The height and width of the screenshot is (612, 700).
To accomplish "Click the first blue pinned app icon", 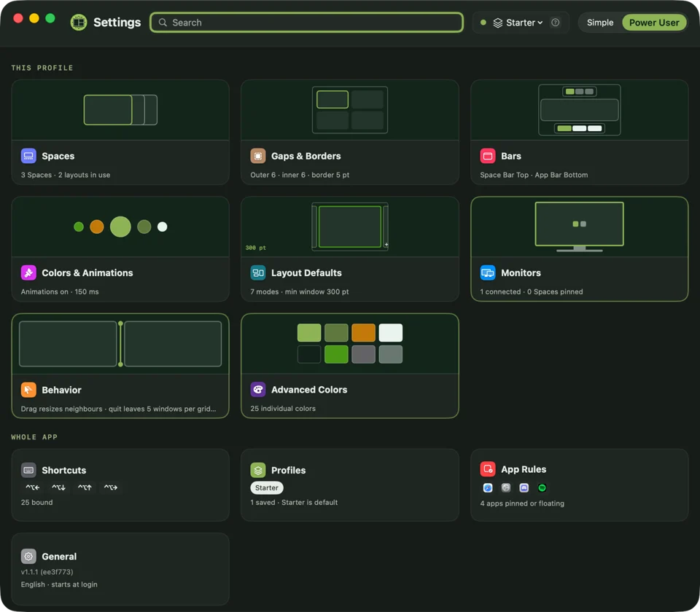I will tap(488, 487).
